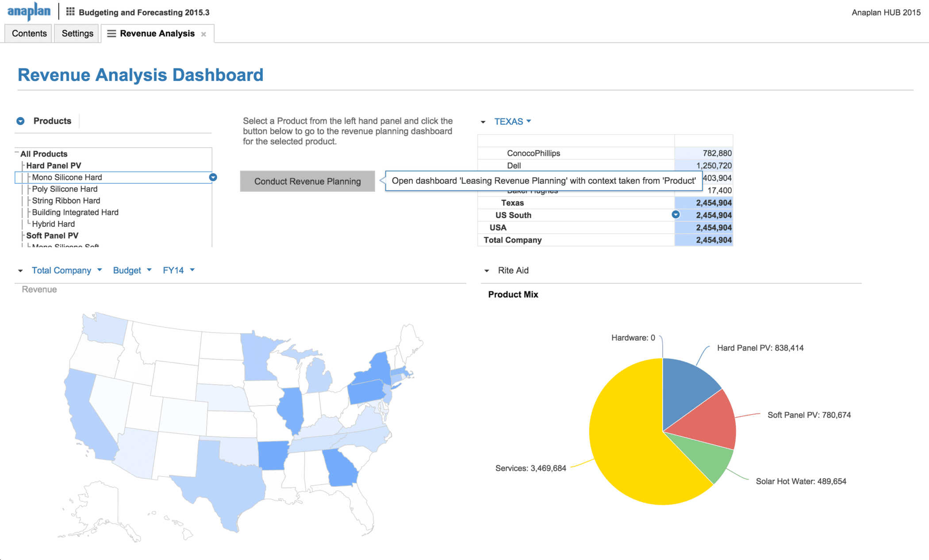Screen dimensions: 929x560
Task: Click the Hard Panel PV: 838,414 label
Action: pyautogui.click(x=760, y=348)
